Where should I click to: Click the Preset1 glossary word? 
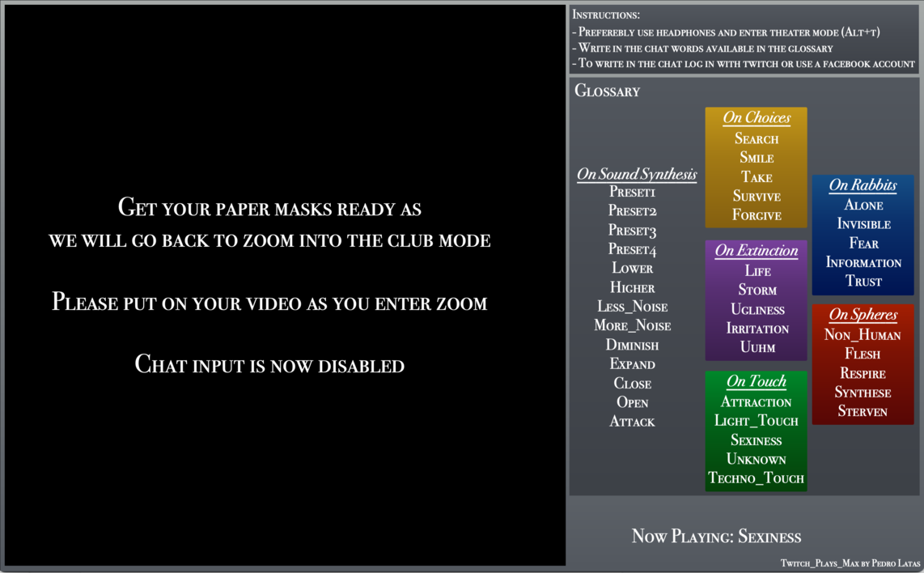click(x=632, y=193)
